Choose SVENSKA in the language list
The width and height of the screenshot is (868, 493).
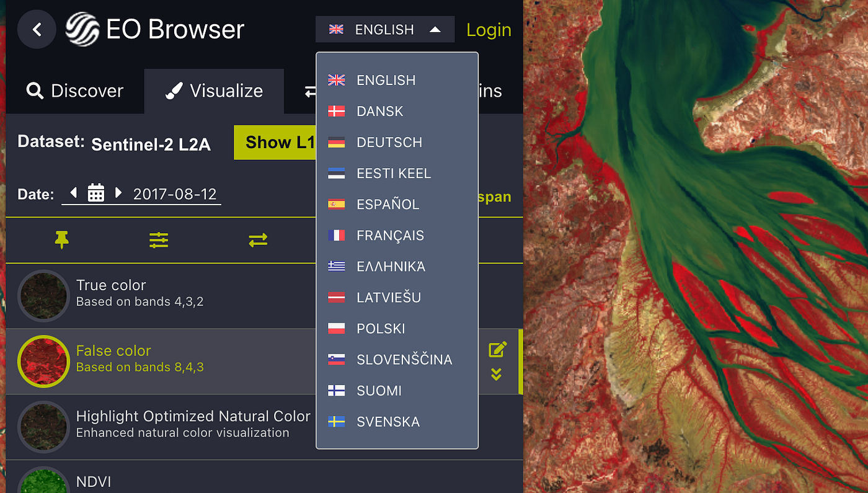(x=397, y=421)
